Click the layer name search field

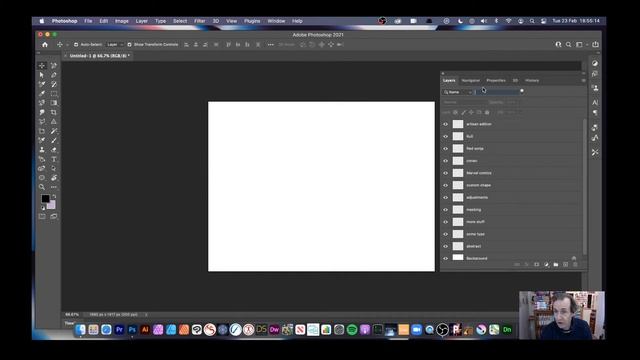[497, 92]
